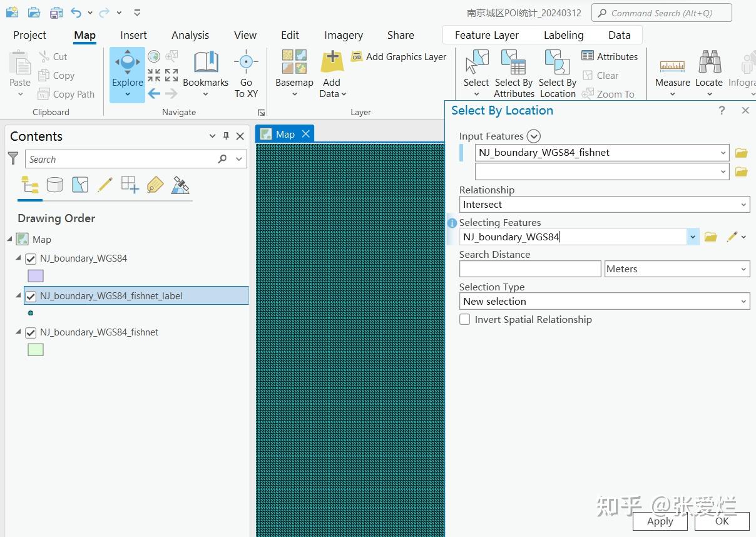Click the Add Graphics Layer icon
The height and width of the screenshot is (537, 756).
(356, 56)
